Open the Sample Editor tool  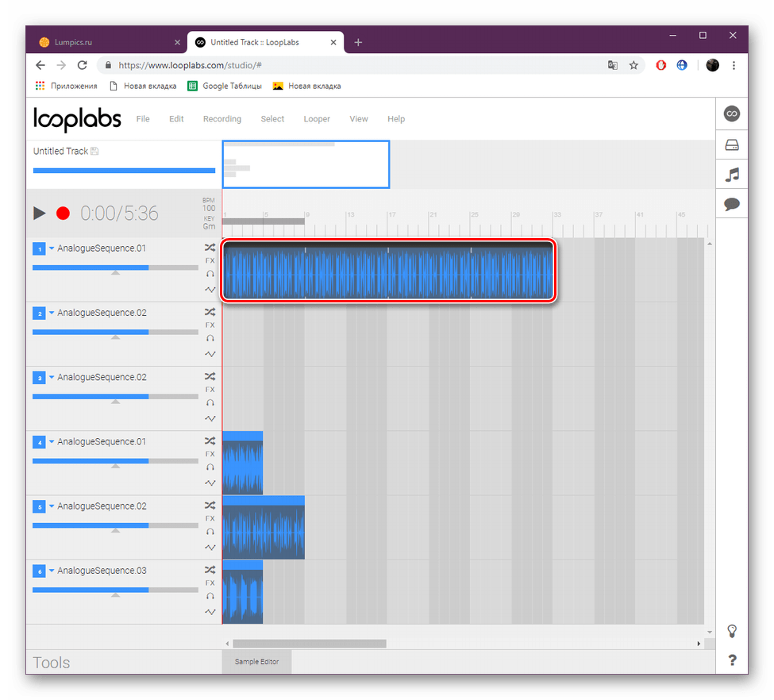(256, 661)
